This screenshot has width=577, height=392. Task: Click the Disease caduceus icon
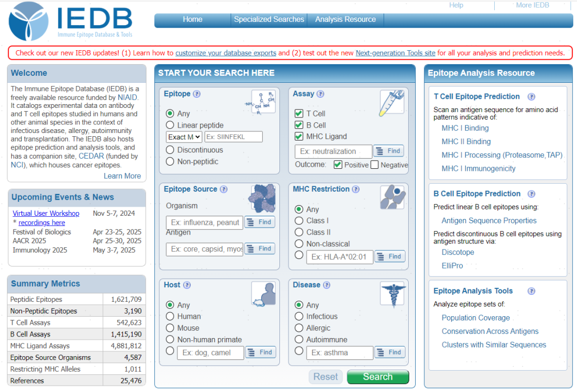pos(393,294)
